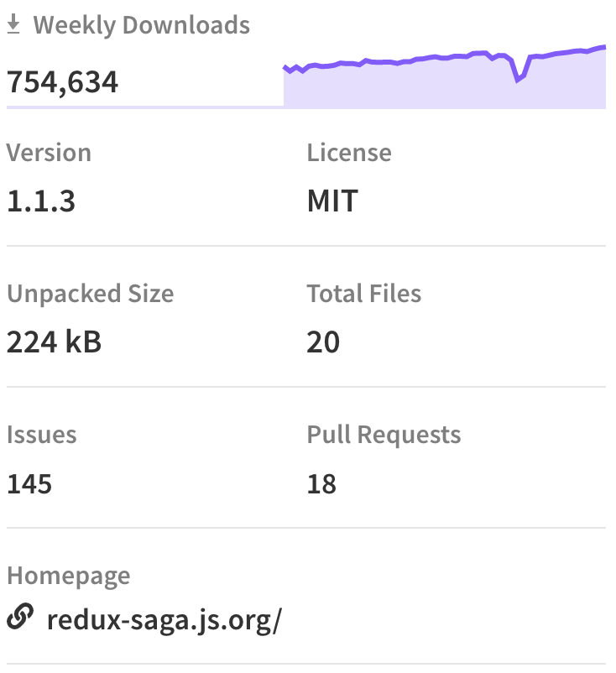
Task: Click version number 1.1.3
Action: [x=41, y=201]
